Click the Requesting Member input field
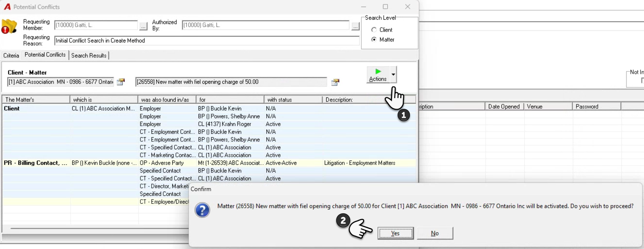The height and width of the screenshot is (249, 644). tap(96, 25)
